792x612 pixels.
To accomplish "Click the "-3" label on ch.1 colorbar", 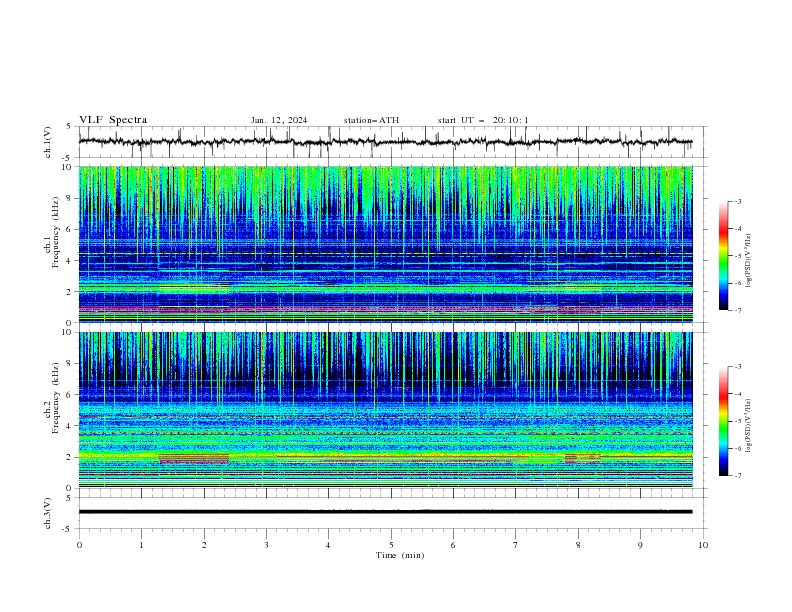I will [x=737, y=201].
